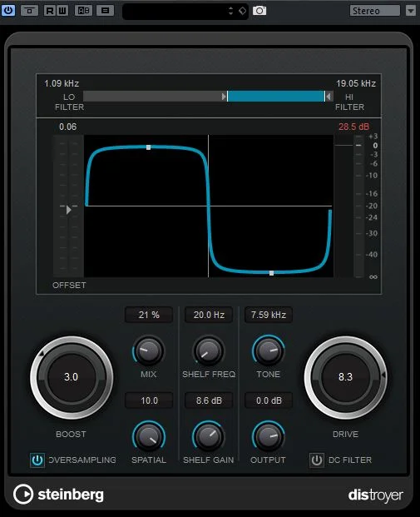Click the MIX knob
Viewport: 420px width, 517px height.
coord(148,350)
